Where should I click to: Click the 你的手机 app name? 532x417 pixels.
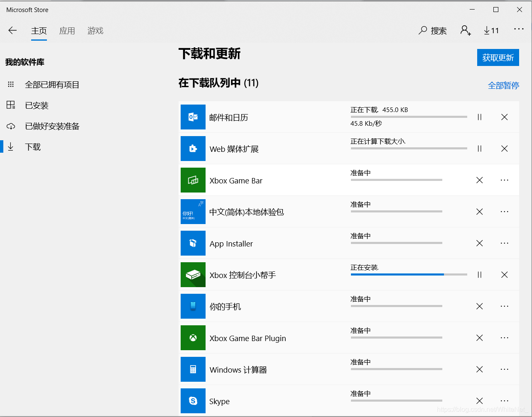point(225,307)
